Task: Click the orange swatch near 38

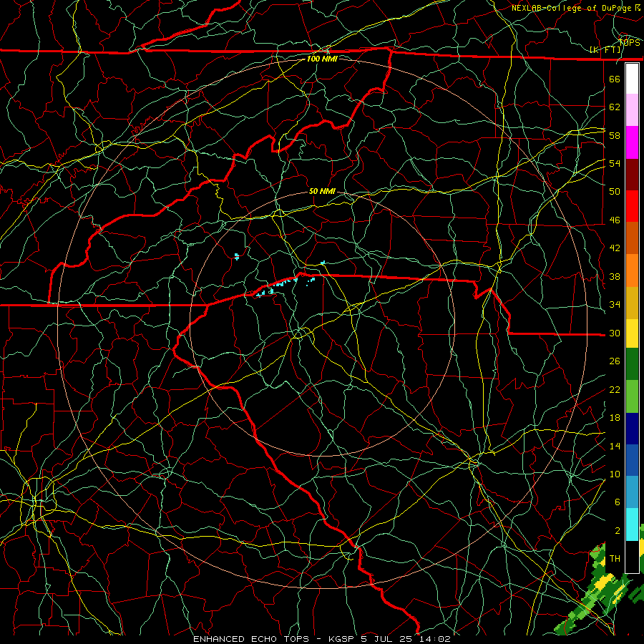Action: 632,270
